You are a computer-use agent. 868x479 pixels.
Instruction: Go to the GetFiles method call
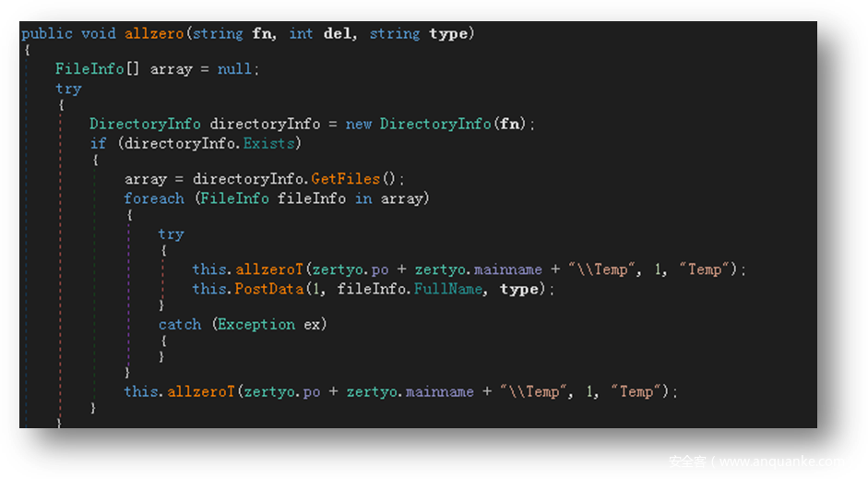point(344,179)
